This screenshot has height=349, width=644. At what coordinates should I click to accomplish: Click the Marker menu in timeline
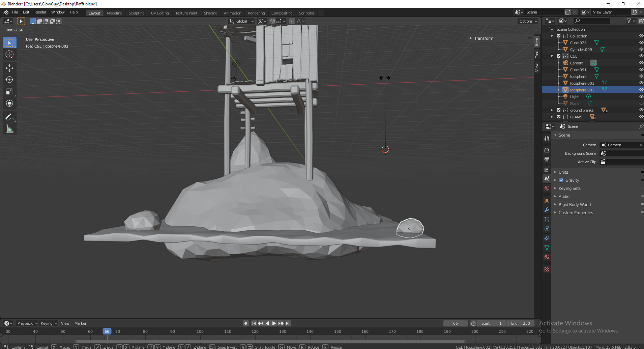(x=80, y=323)
